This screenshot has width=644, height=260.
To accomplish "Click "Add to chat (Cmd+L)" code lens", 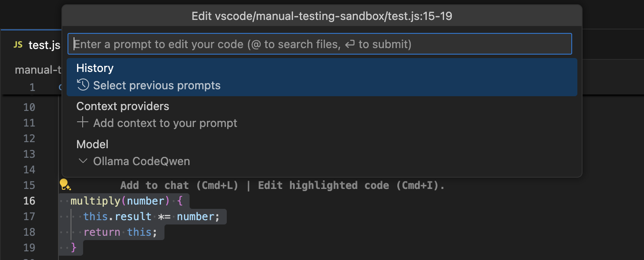I will click(179, 185).
